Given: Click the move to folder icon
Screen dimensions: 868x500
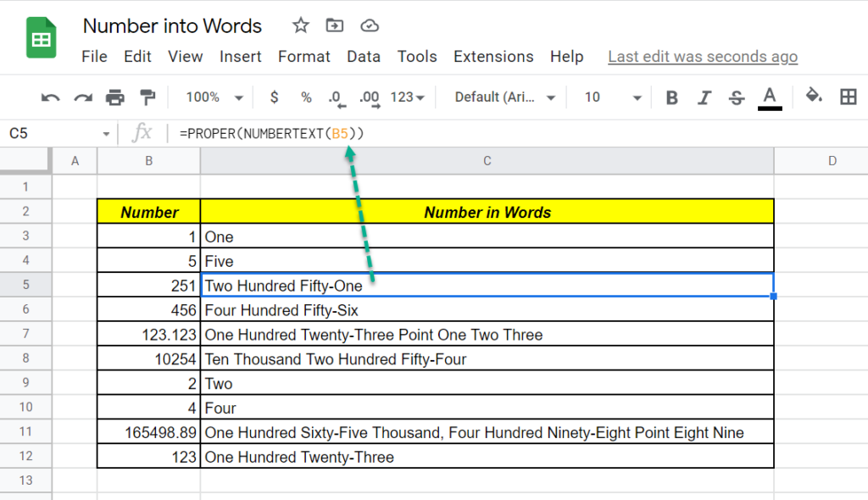Looking at the screenshot, I should click(x=334, y=25).
